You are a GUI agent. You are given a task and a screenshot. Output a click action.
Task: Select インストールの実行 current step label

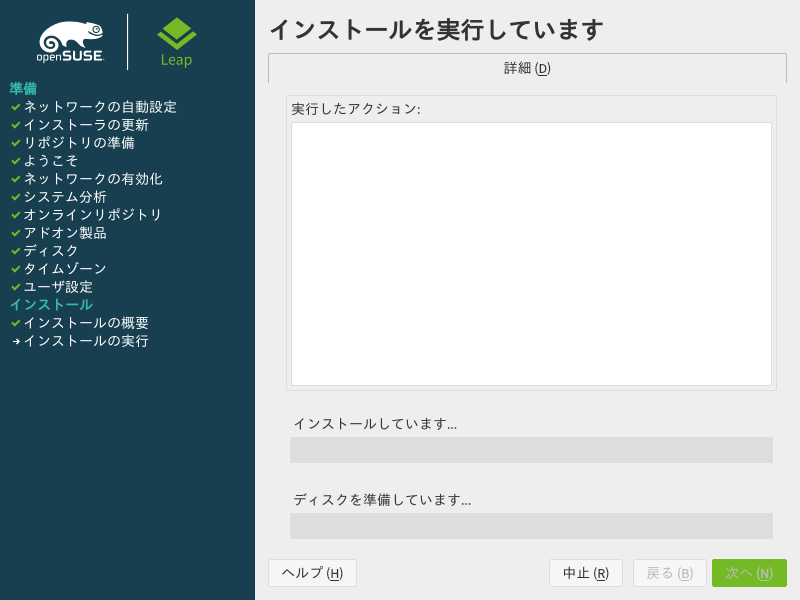[x=86, y=341]
